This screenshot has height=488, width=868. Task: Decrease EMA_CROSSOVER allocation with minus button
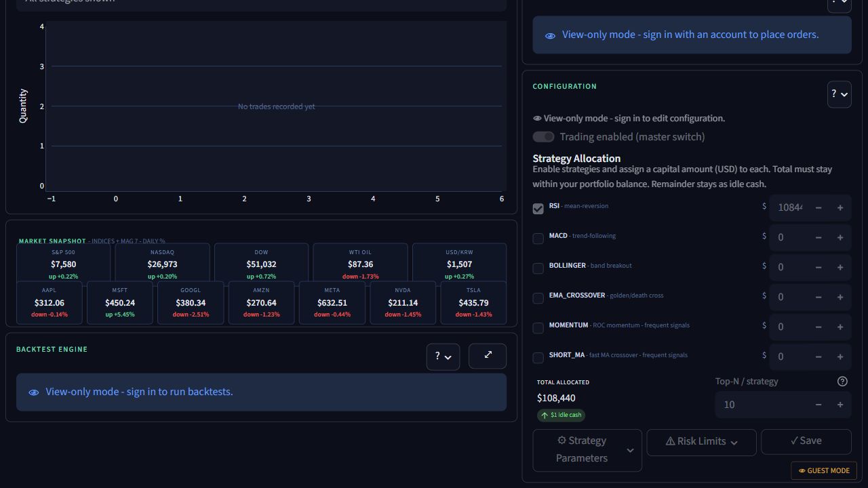(x=818, y=297)
